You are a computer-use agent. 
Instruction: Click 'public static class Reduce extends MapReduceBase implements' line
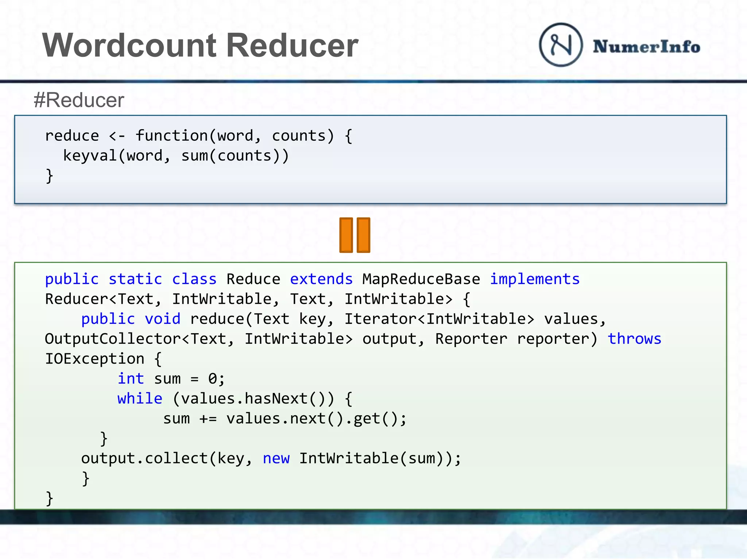coord(312,279)
